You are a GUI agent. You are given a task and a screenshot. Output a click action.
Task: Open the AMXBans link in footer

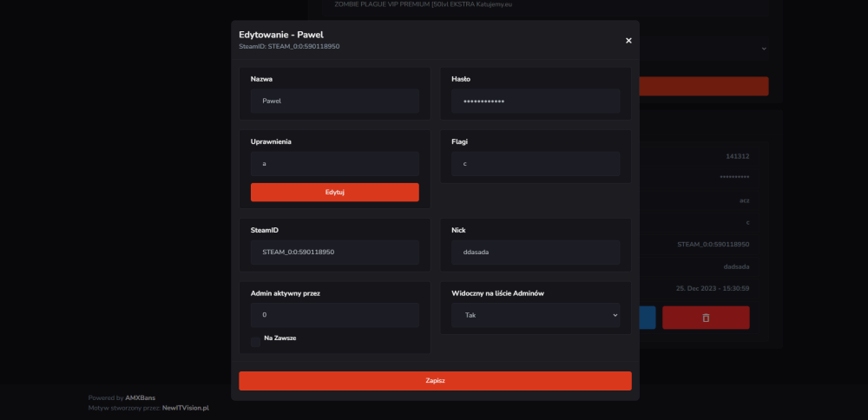pyautogui.click(x=140, y=397)
